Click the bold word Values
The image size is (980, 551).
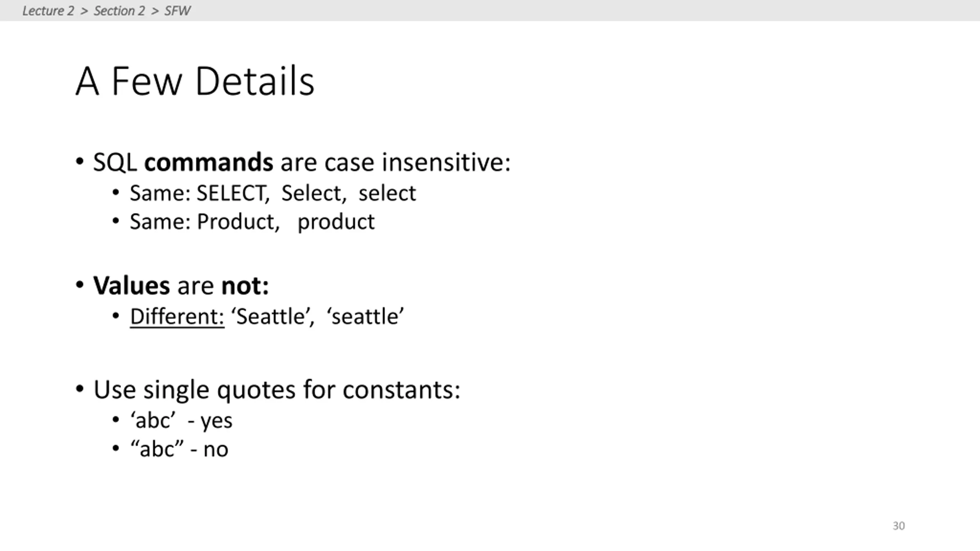131,285
